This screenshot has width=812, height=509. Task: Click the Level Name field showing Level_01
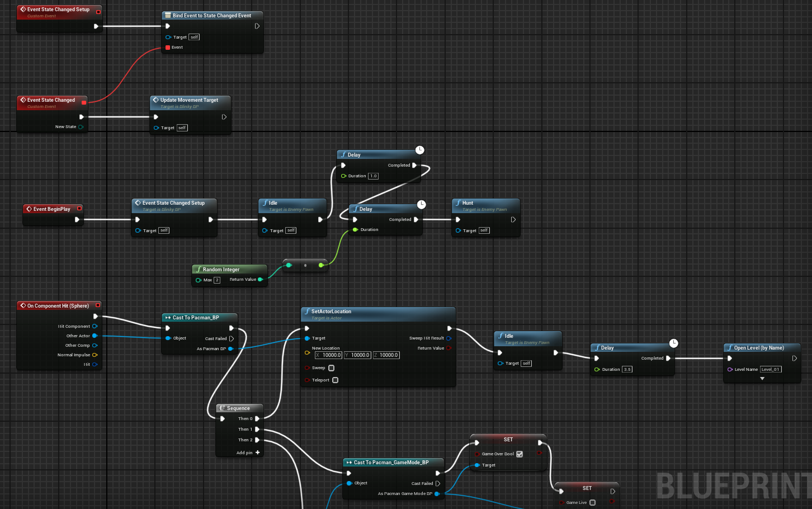click(771, 369)
